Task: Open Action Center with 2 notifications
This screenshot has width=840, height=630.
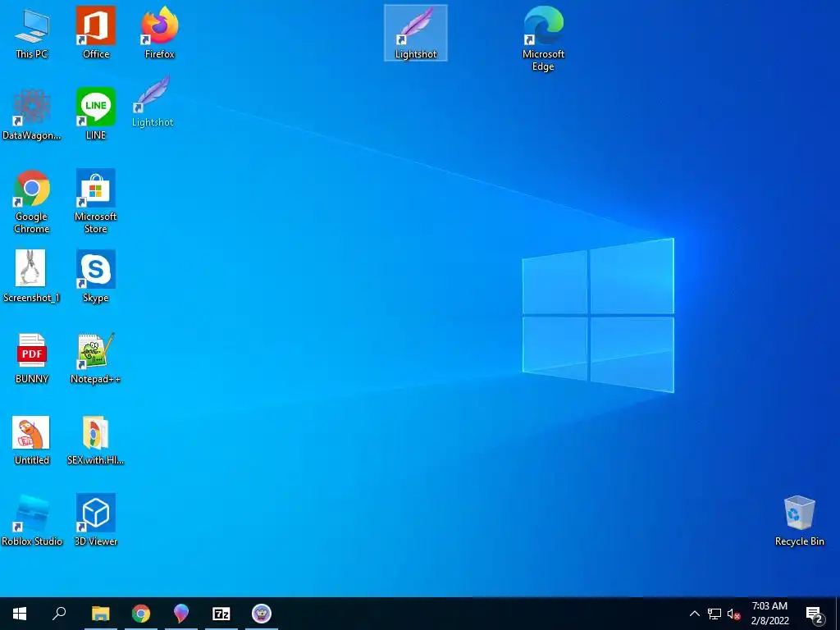Action: pos(815,614)
